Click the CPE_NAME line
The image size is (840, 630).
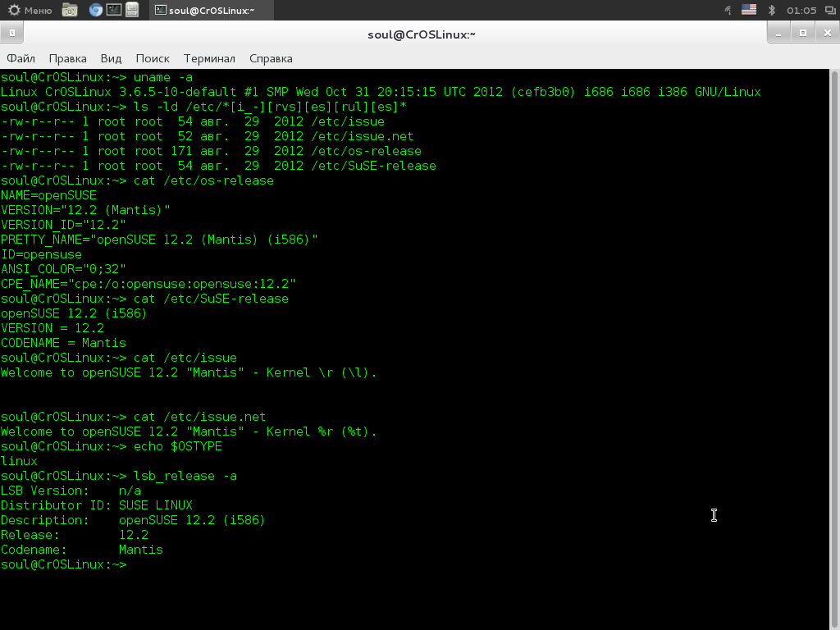point(148,284)
